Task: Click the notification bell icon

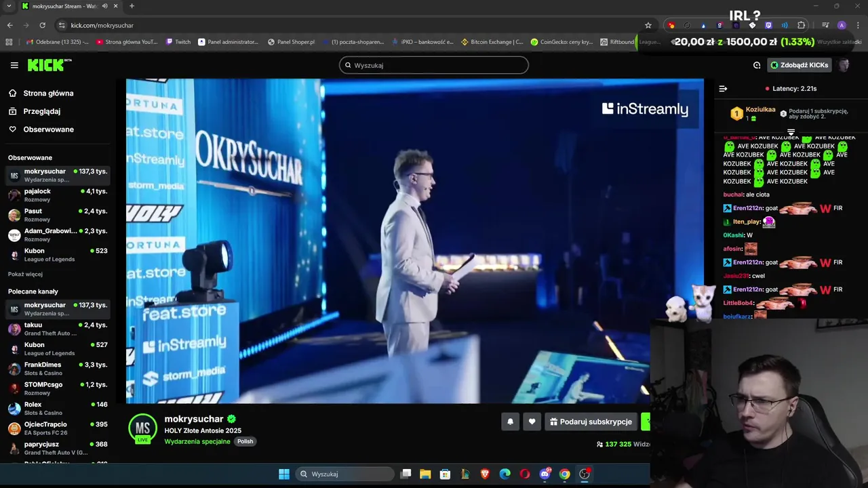Action: [511, 422]
